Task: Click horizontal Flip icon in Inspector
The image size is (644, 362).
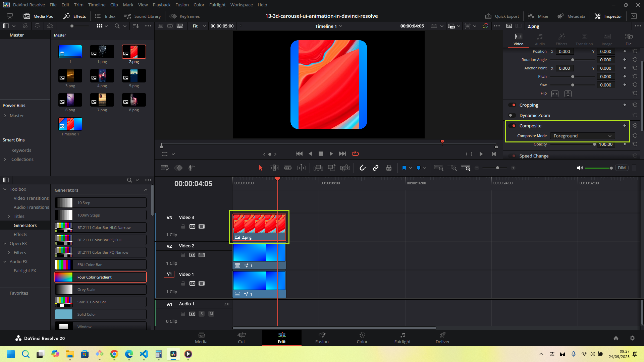Action: 555,94
